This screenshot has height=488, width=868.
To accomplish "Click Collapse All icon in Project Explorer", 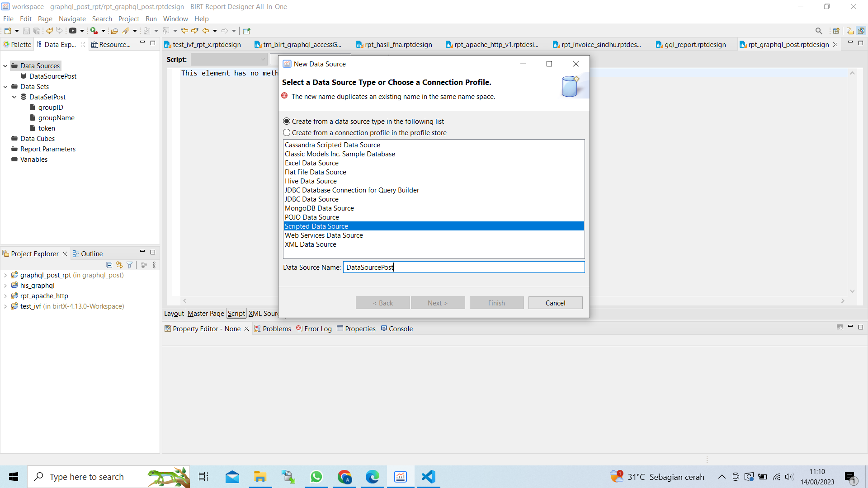I will tap(109, 265).
